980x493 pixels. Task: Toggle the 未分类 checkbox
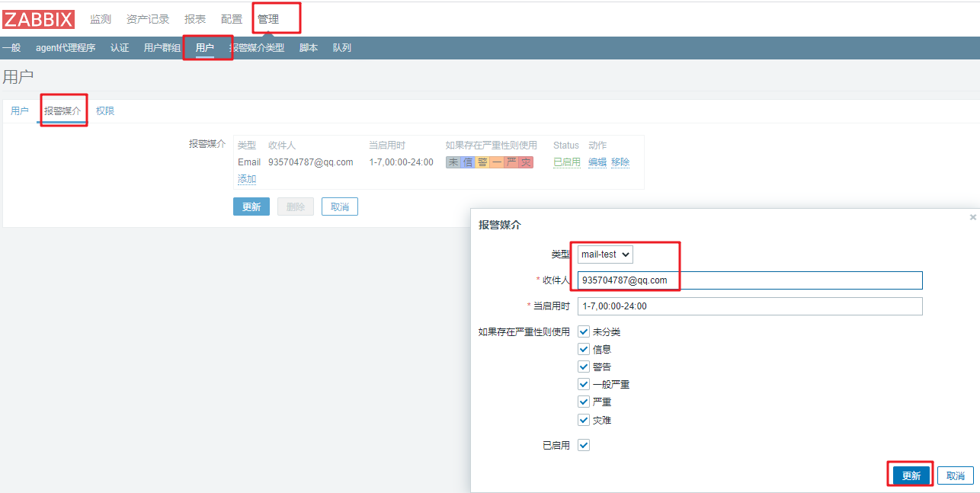[x=584, y=331]
